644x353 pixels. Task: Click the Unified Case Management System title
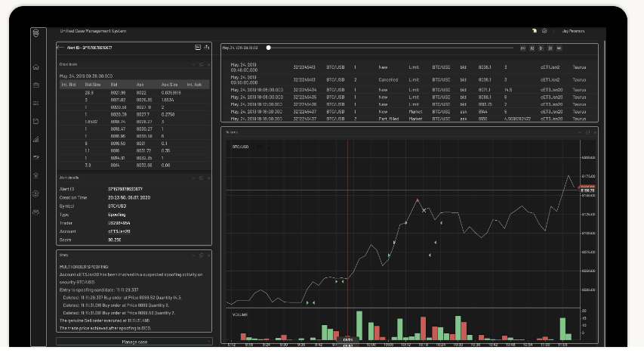pyautogui.click(x=93, y=31)
